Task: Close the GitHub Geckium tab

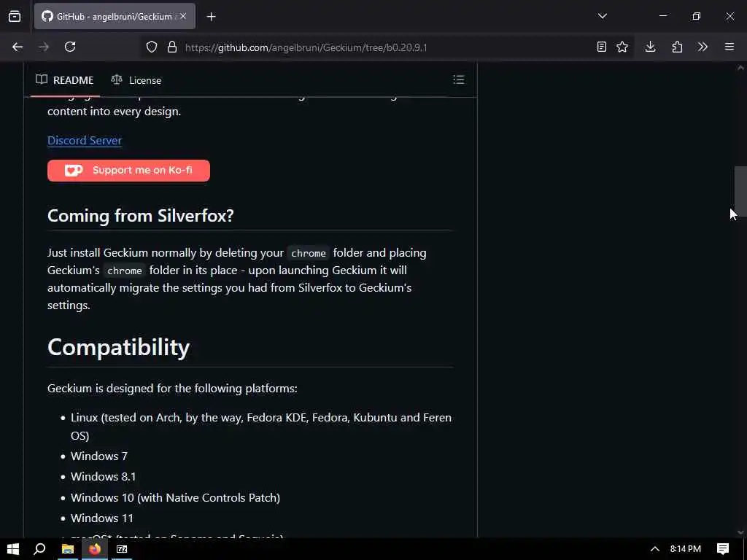Action: pyautogui.click(x=183, y=16)
